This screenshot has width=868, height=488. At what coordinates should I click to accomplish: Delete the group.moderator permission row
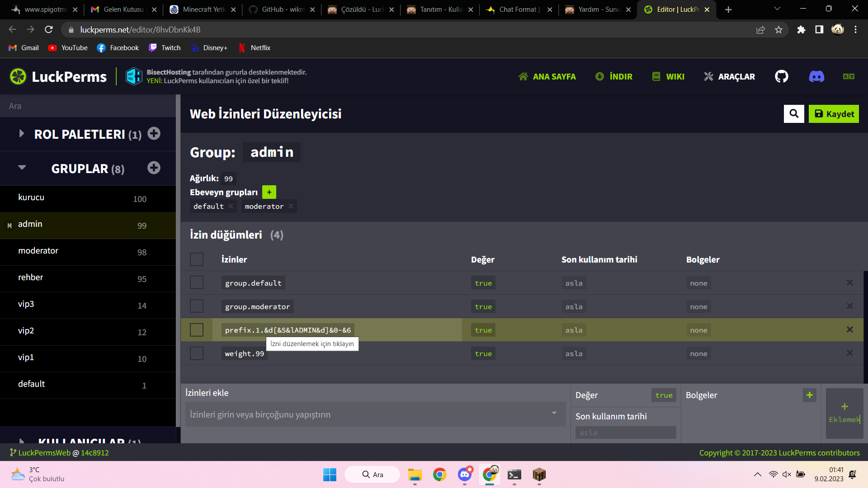[850, 306]
